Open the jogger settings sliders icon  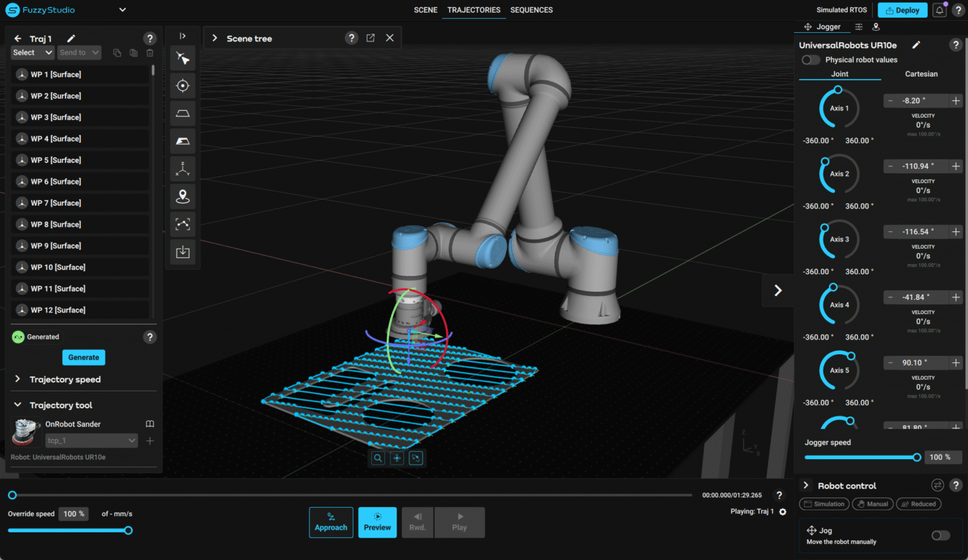pos(858,26)
